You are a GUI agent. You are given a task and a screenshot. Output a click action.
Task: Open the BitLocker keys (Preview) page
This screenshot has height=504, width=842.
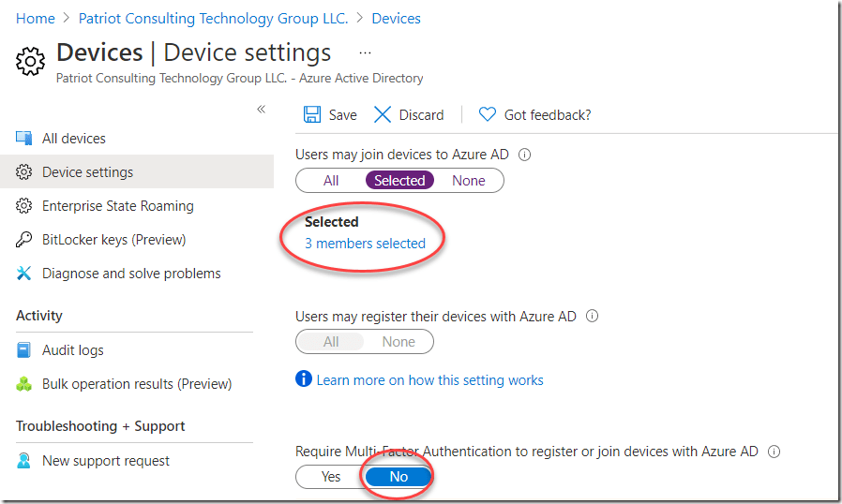[x=113, y=240]
